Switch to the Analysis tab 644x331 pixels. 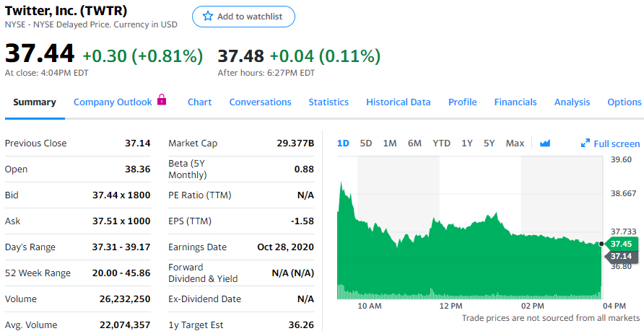572,102
